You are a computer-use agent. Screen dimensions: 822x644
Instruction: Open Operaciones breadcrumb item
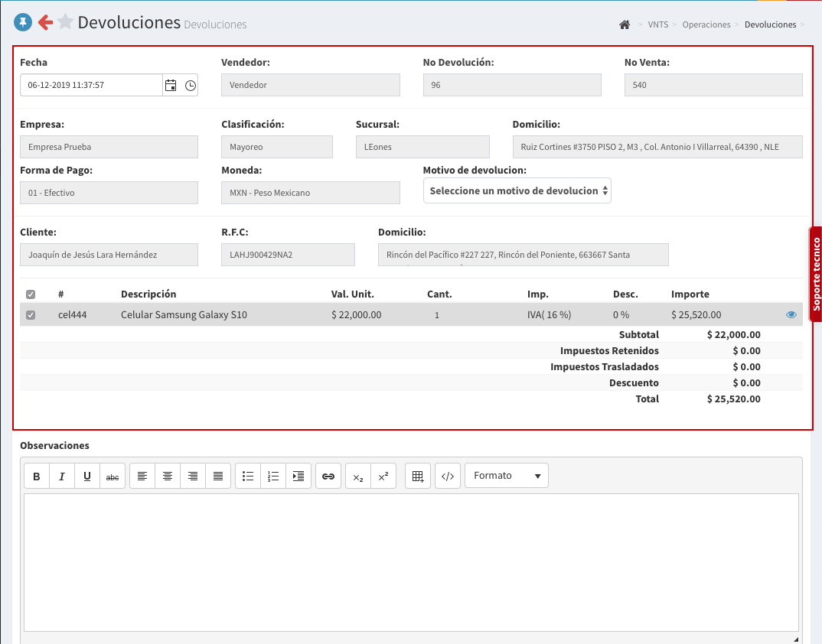[706, 24]
